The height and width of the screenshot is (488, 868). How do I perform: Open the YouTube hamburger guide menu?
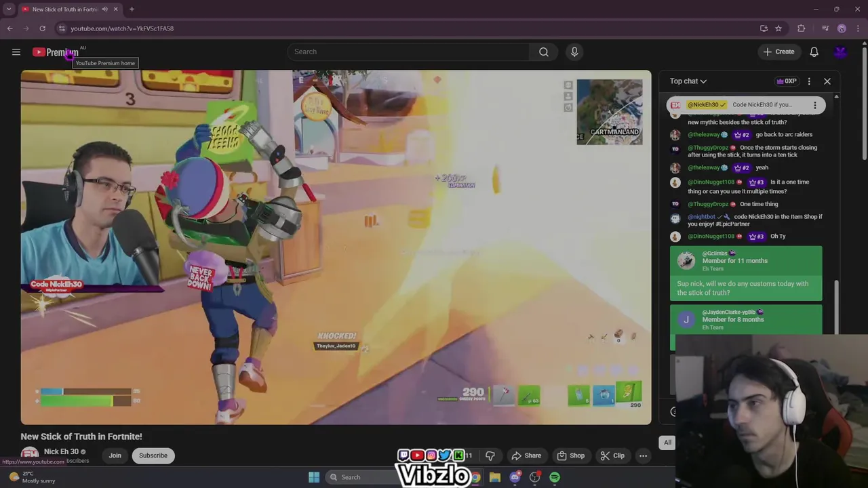tap(16, 52)
